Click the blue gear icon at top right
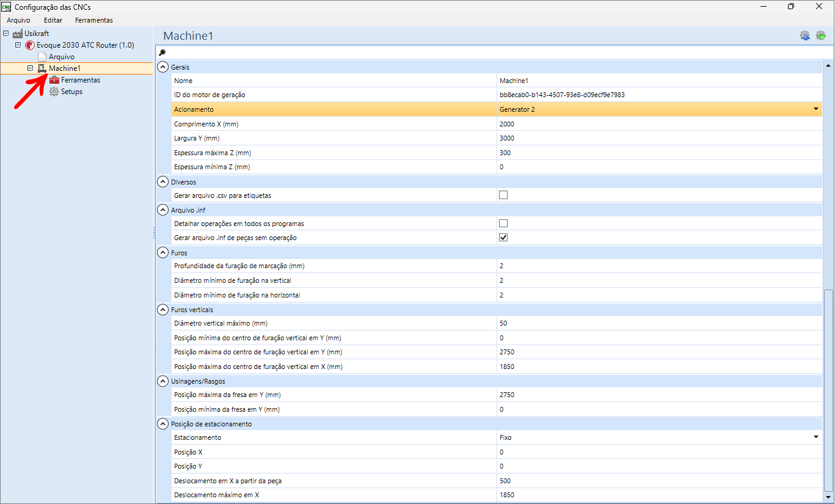This screenshot has height=504, width=835. click(x=805, y=36)
